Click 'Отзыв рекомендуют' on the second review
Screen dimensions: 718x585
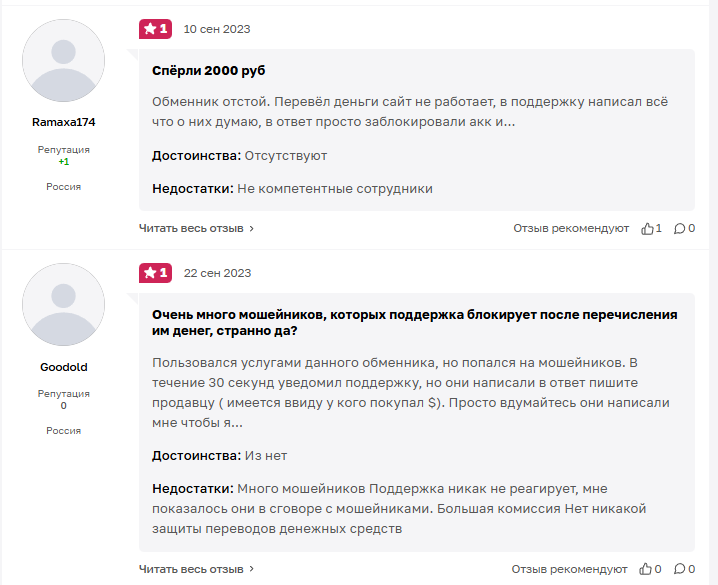tap(570, 569)
